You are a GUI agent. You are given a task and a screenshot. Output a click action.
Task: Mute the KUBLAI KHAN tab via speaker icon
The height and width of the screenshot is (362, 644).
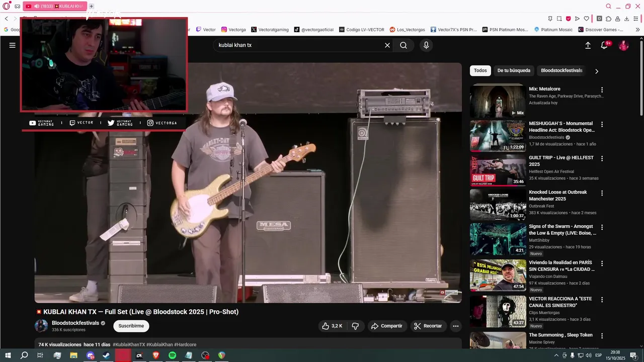(36, 6)
